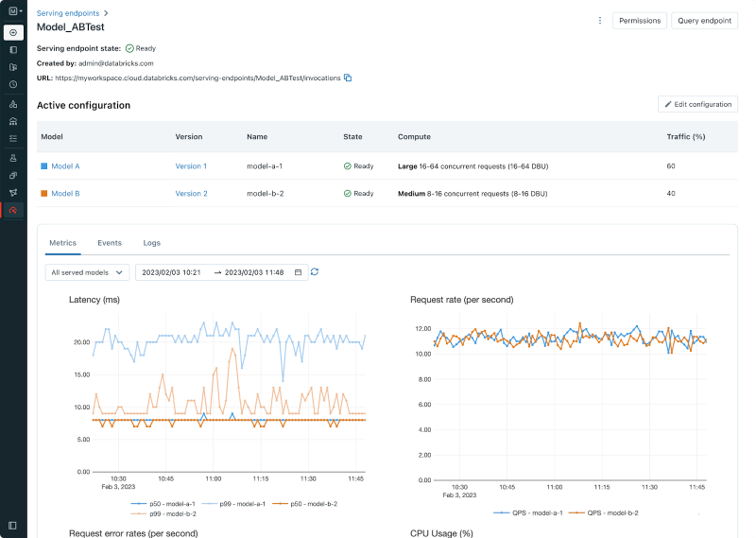Toggle p99 - model-b-2 series in Latency legend
Viewport: 756px width, 538px height.
[x=164, y=512]
